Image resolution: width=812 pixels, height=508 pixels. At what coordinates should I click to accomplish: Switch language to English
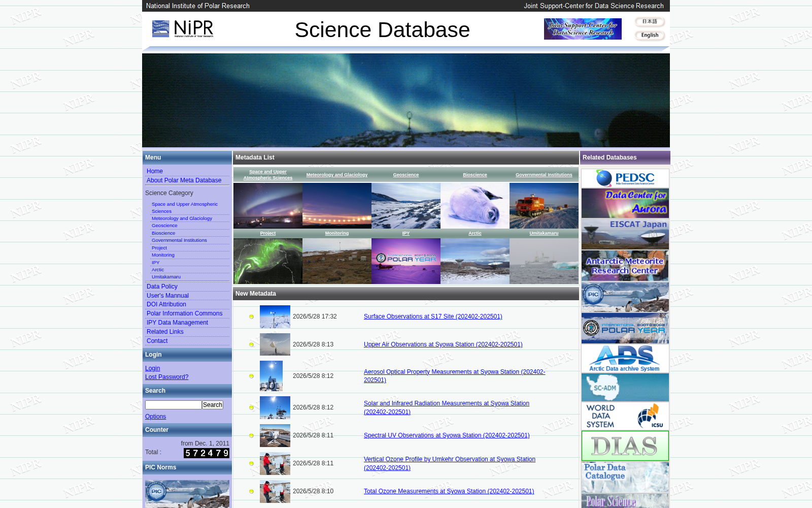click(x=650, y=36)
